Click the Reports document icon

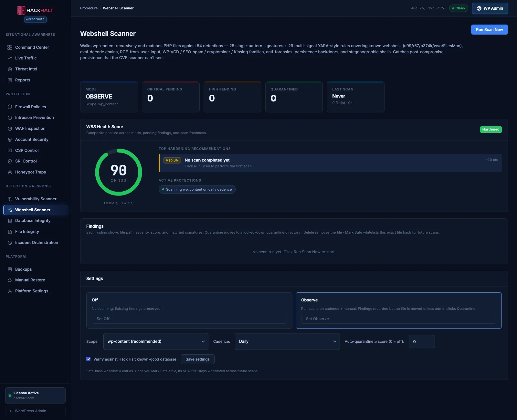point(10,80)
